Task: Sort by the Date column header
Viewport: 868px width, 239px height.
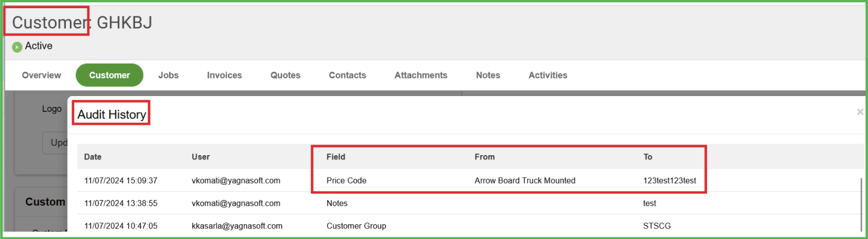Action: point(93,157)
